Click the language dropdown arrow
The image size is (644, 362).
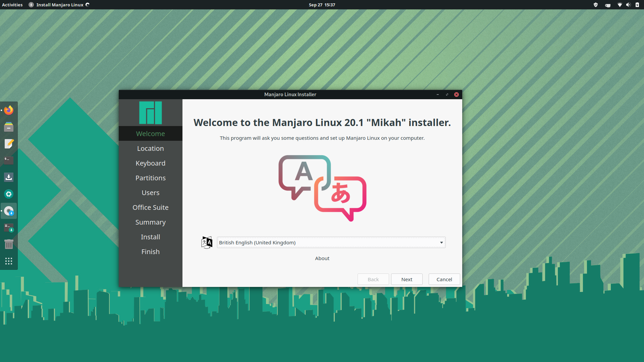(x=441, y=242)
